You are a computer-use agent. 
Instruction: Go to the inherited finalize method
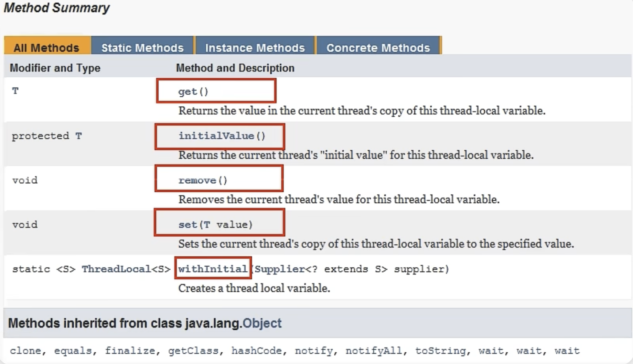click(x=130, y=351)
